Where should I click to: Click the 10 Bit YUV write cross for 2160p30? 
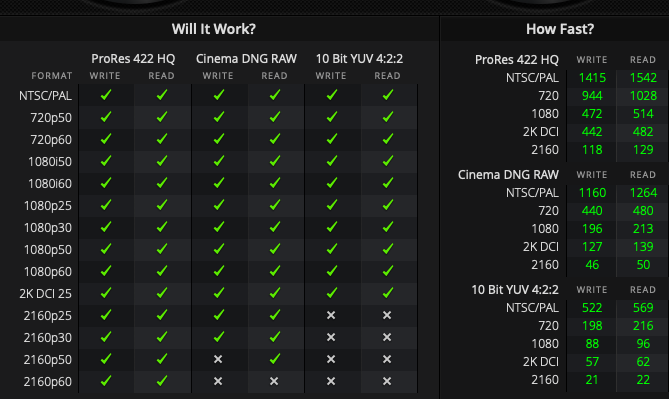coord(331,337)
